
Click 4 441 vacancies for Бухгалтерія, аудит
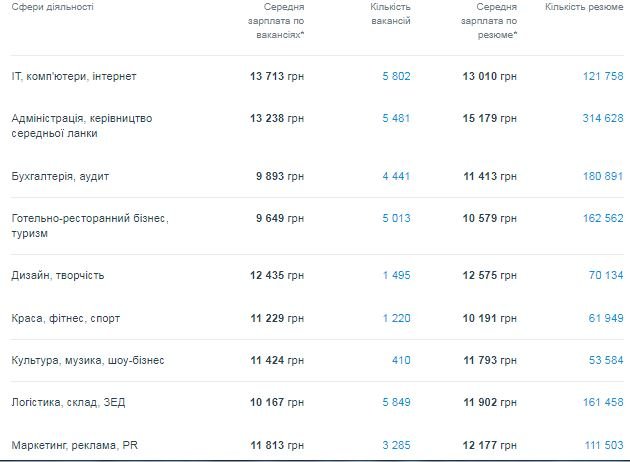coord(396,176)
